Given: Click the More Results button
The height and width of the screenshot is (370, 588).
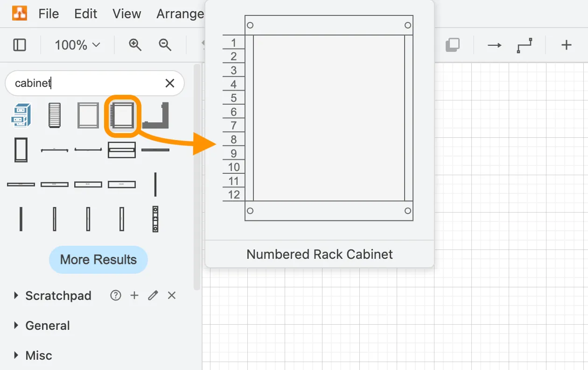Looking at the screenshot, I should click(x=98, y=260).
